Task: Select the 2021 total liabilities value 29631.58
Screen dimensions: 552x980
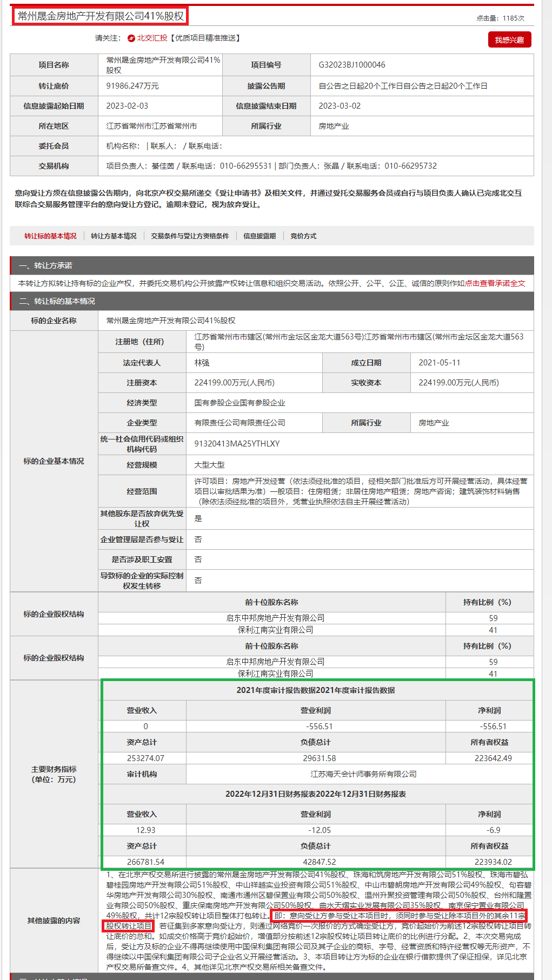Action: pos(316,758)
